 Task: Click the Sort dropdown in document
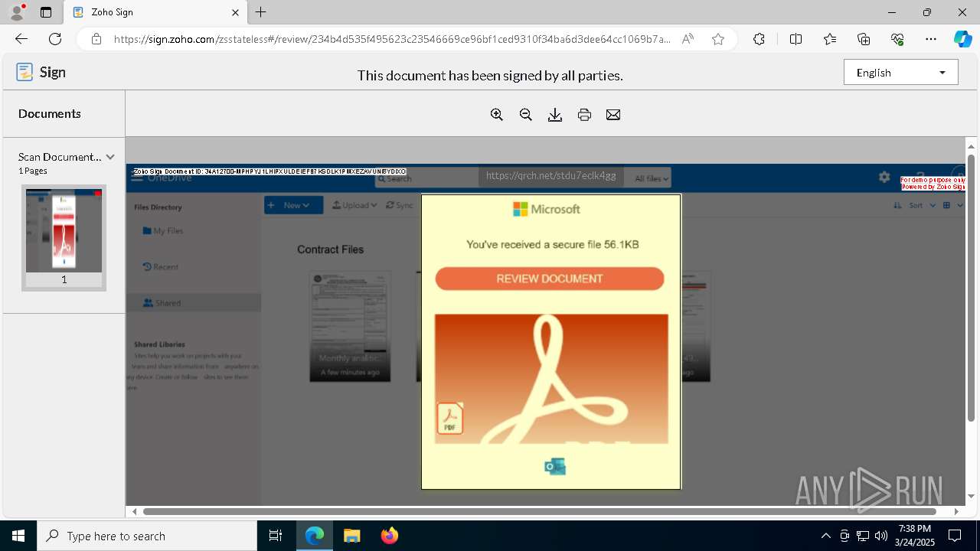(916, 205)
